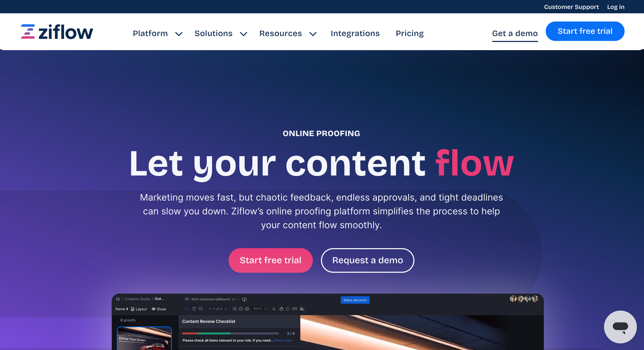
Task: Toggle the checklist panel icon
Action: point(187,309)
